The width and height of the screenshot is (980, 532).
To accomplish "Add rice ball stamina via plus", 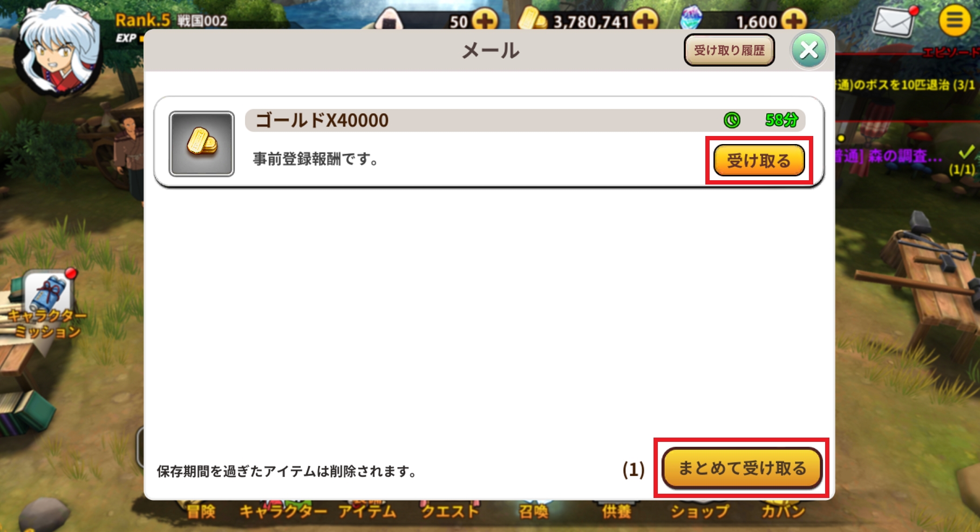I will 485,21.
